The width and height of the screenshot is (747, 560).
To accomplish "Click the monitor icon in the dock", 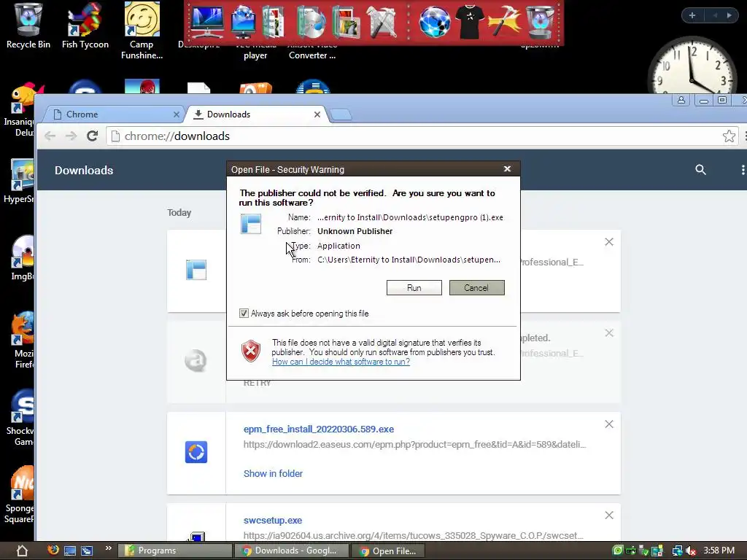I will (207, 22).
